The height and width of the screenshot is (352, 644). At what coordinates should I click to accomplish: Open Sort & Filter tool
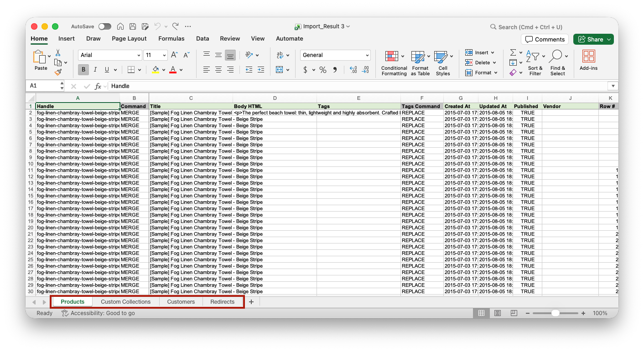[x=535, y=63]
